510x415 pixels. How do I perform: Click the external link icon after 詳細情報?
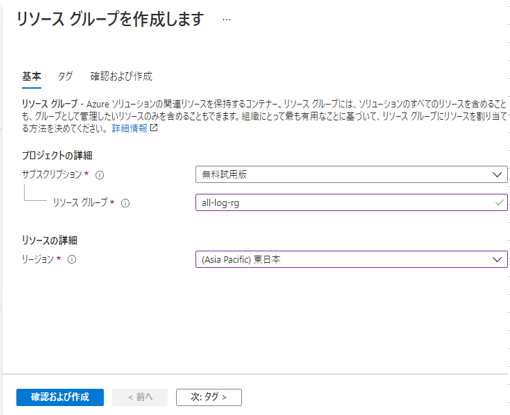click(154, 128)
